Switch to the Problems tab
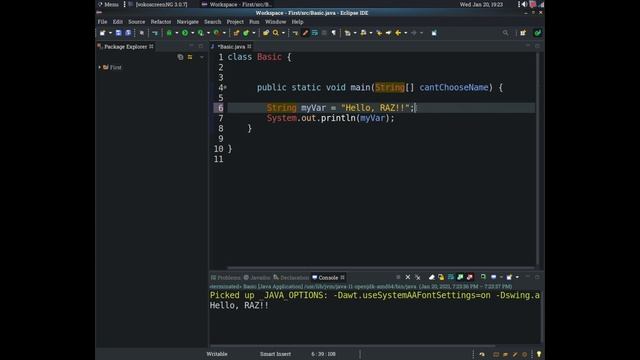Screen dimensions: 640x360 [x=226, y=278]
